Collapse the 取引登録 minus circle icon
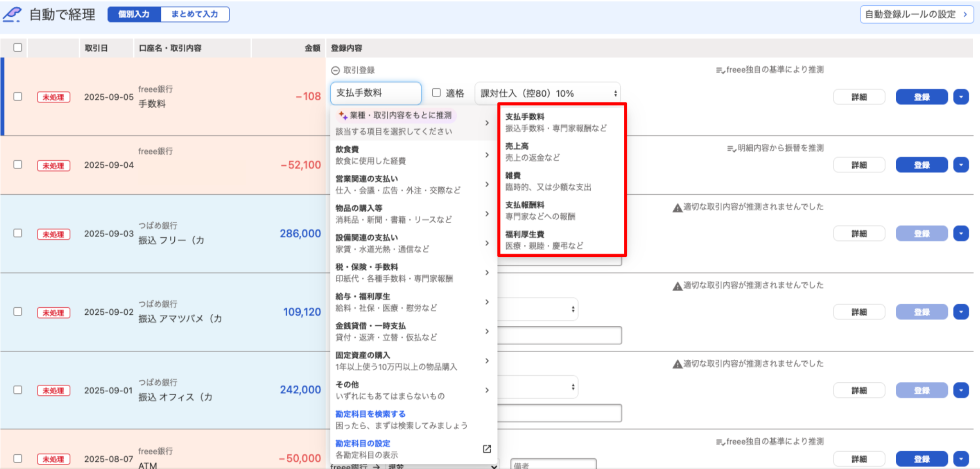 335,70
